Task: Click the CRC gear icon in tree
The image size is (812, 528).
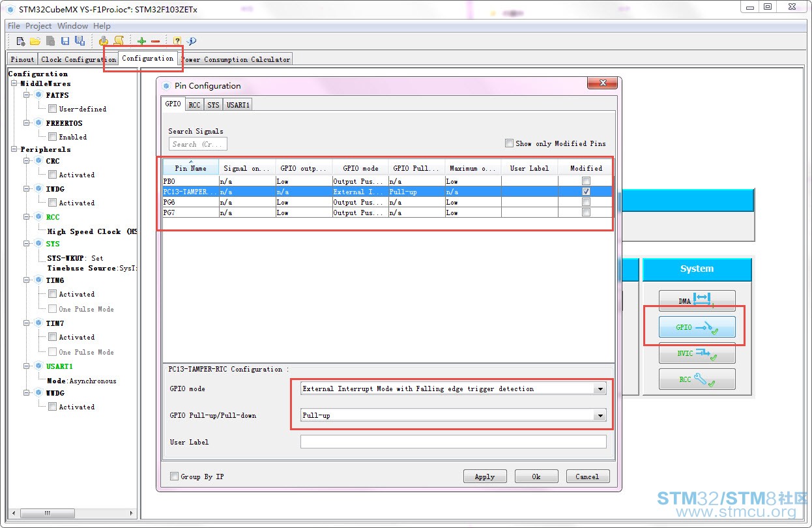Action: click(38, 160)
